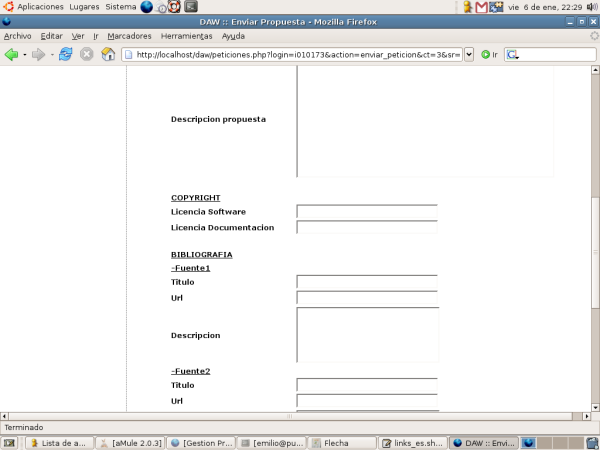
Task: Click the Fuente1 Titulo input field
Action: (367, 282)
